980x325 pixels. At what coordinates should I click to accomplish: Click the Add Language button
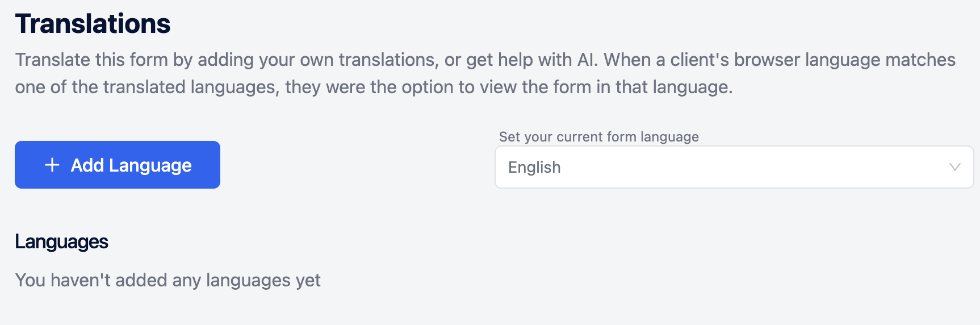pyautogui.click(x=117, y=165)
